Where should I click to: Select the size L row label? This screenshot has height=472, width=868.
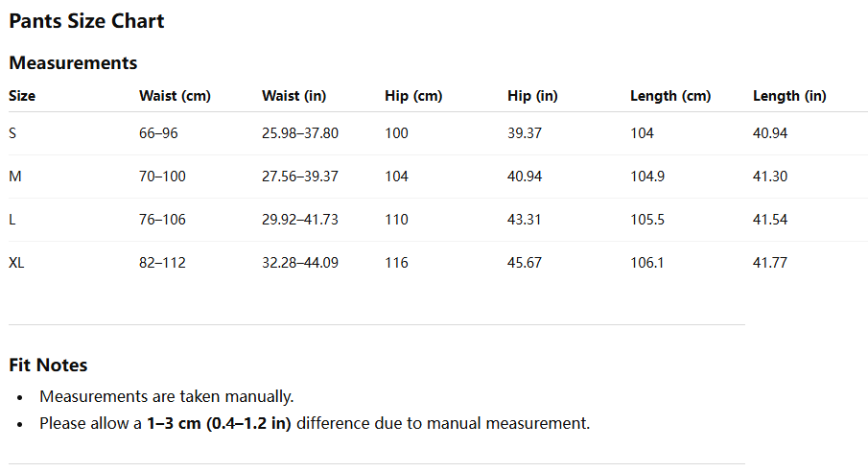click(x=12, y=220)
